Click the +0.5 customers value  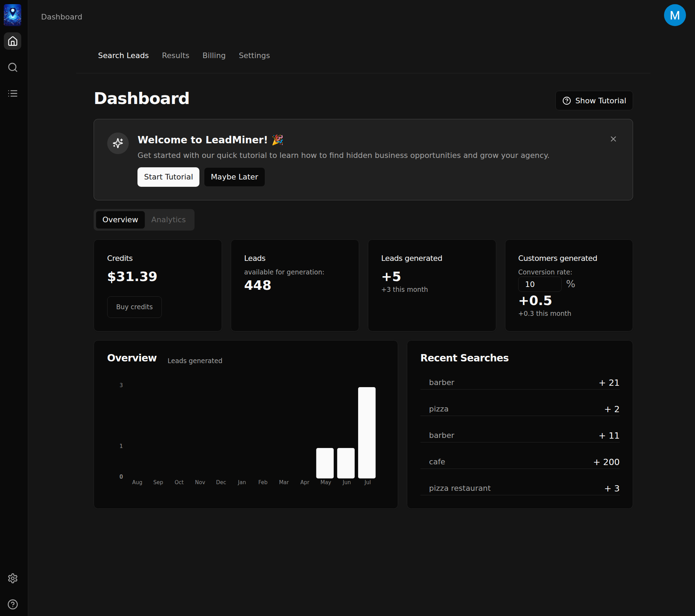point(535,301)
